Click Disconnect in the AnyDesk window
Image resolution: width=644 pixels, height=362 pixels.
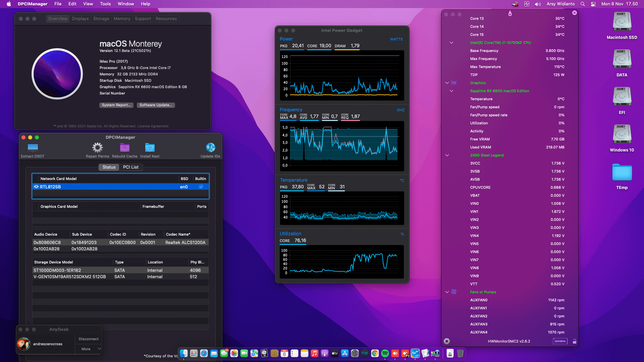(x=89, y=339)
